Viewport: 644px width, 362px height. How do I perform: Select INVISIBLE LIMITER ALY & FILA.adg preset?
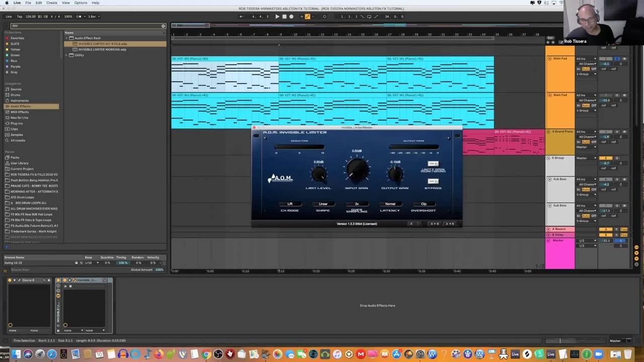click(x=115, y=44)
